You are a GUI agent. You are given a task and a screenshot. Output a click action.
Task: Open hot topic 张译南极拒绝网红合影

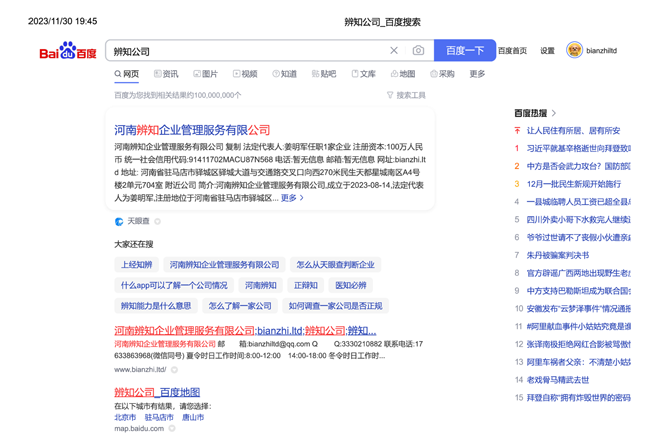point(578,344)
